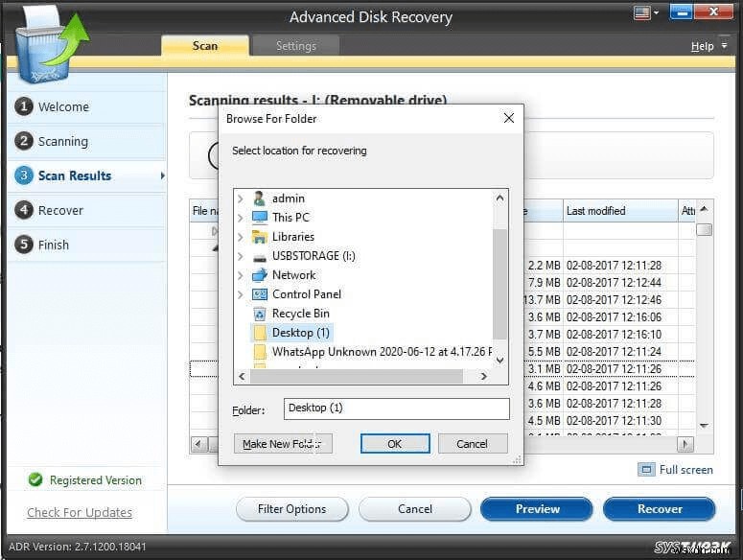
Task: Open the Help dropdown arrow
Action: 725,45
